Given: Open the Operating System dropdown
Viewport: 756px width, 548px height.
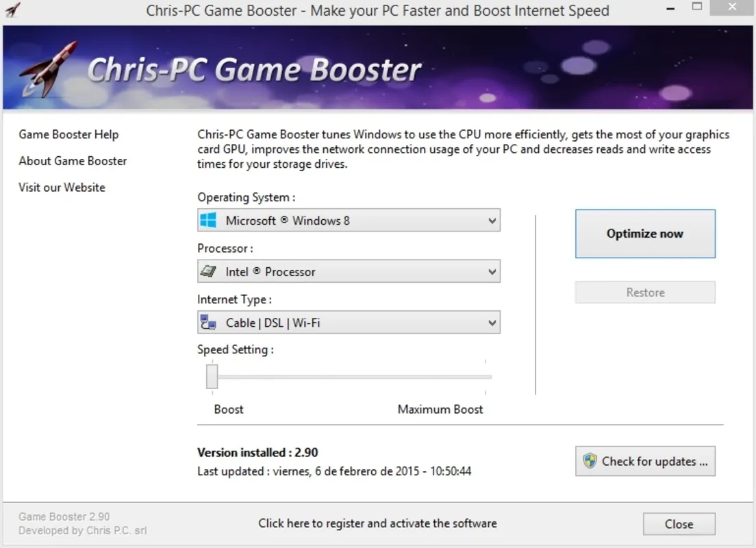Looking at the screenshot, I should [349, 221].
